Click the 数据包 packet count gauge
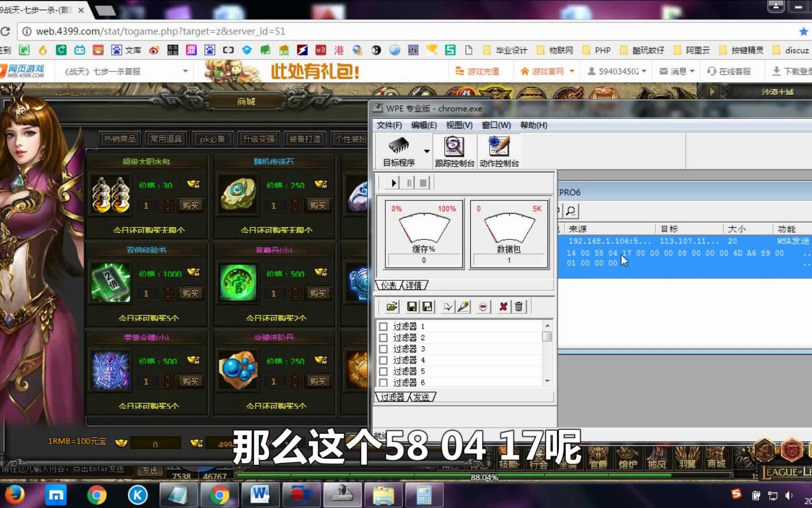The height and width of the screenshot is (508, 812). pyautogui.click(x=509, y=234)
